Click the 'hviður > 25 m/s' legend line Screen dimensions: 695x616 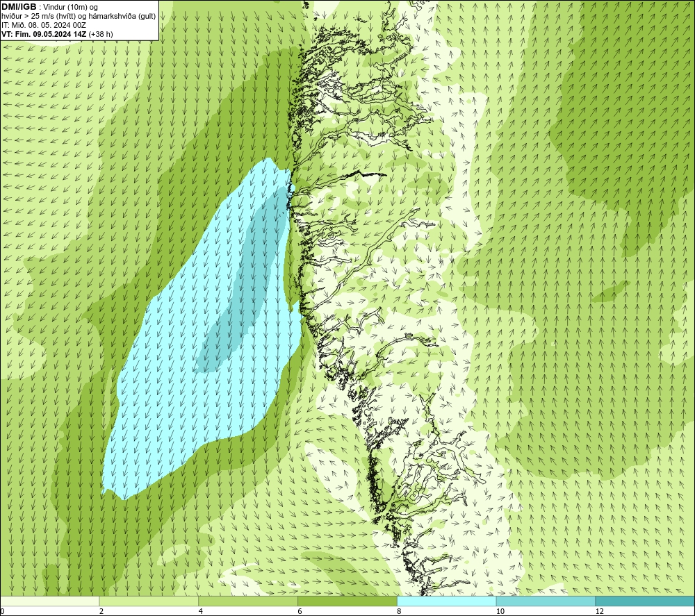point(79,16)
